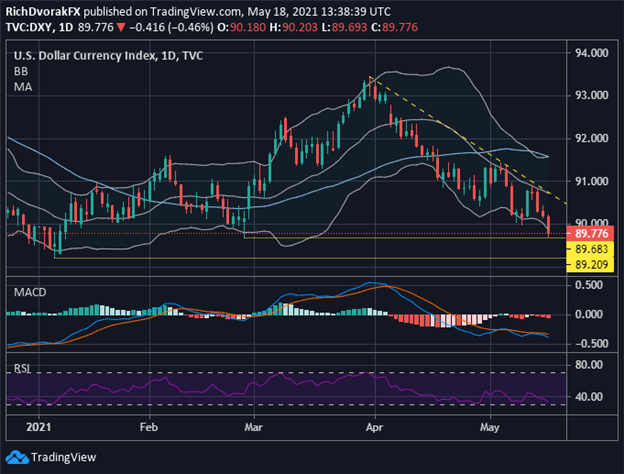Screen dimensions: 624x474
Task: Click the −0.416 (−0.46%) change value
Action: tap(171, 27)
